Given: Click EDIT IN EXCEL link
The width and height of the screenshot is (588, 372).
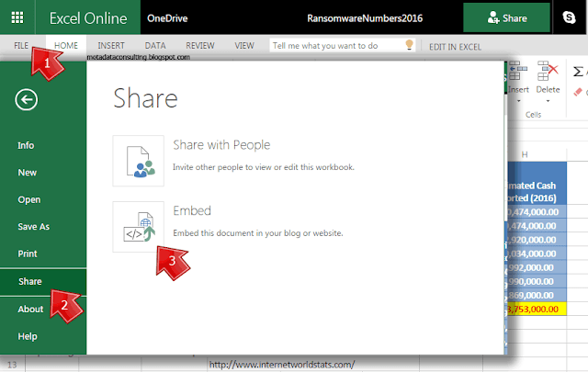Looking at the screenshot, I should pos(455,47).
